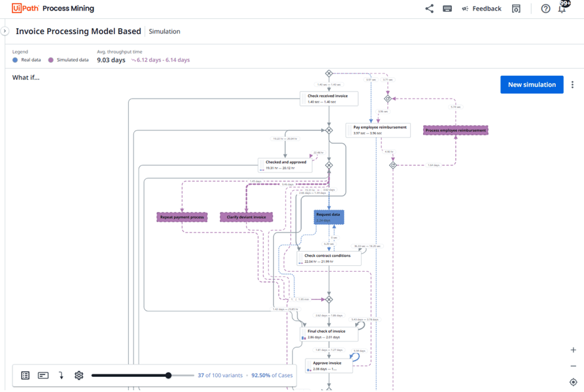The width and height of the screenshot is (584, 392).
Task: Click the down arrow direction icon in bottom toolbar
Action: (x=61, y=375)
